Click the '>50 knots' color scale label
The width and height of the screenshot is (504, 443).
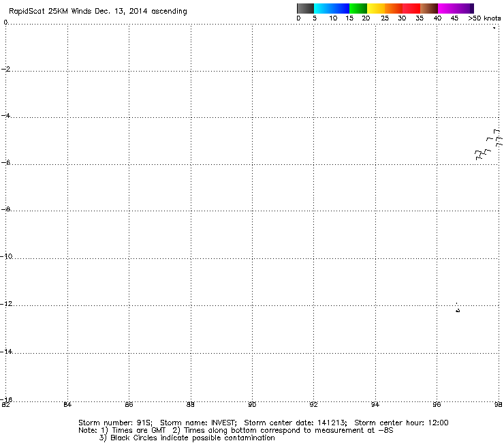coord(484,18)
